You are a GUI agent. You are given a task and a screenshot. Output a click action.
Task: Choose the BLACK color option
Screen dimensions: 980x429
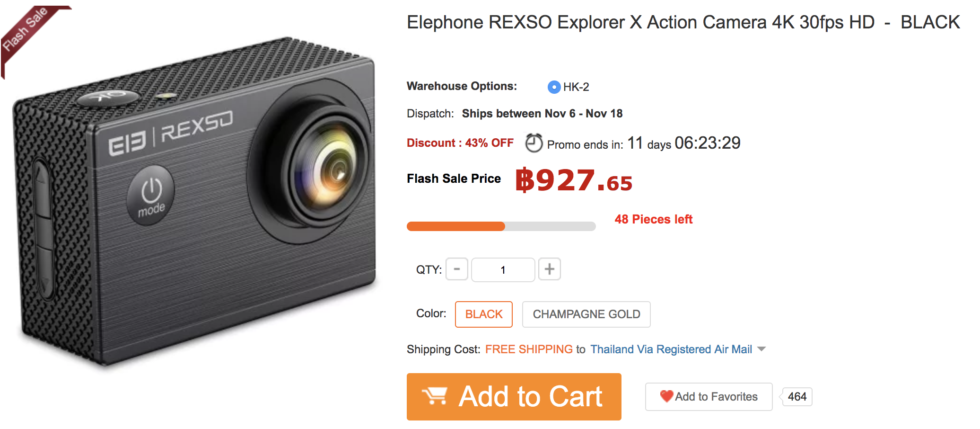pos(483,314)
